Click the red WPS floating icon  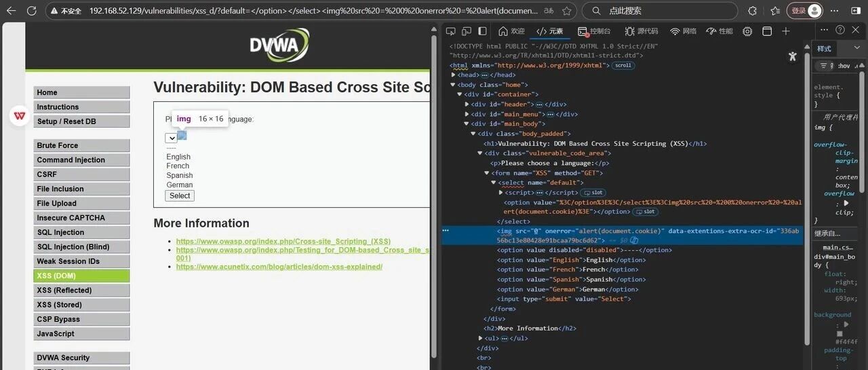19,116
